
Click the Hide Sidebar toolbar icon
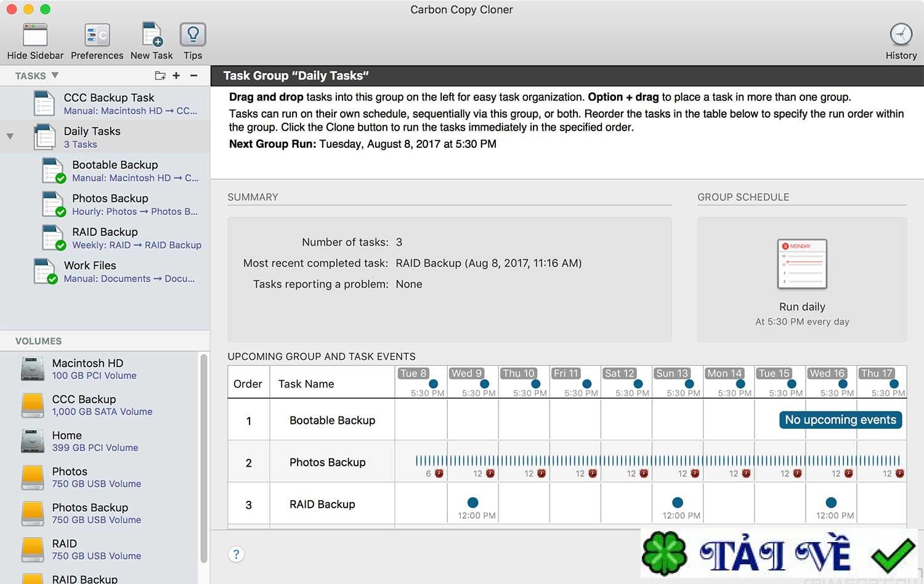(35, 35)
